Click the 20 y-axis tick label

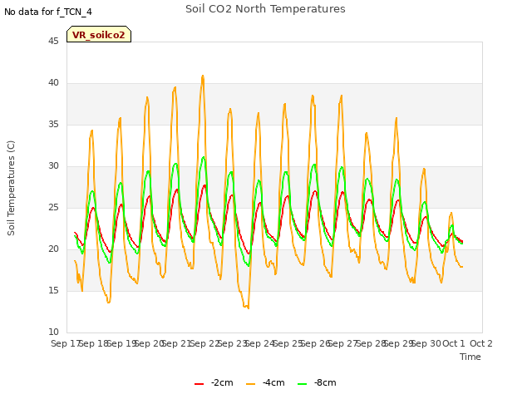coord(53,249)
